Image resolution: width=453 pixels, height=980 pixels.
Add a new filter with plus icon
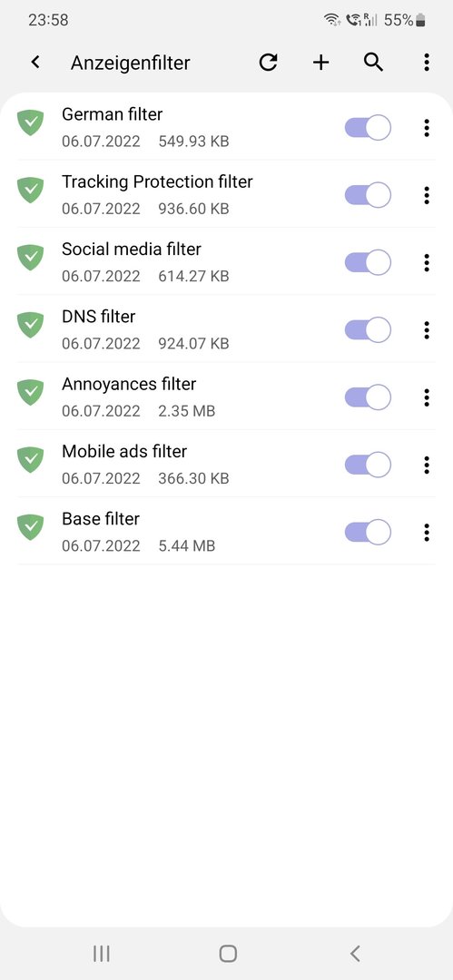pos(321,63)
